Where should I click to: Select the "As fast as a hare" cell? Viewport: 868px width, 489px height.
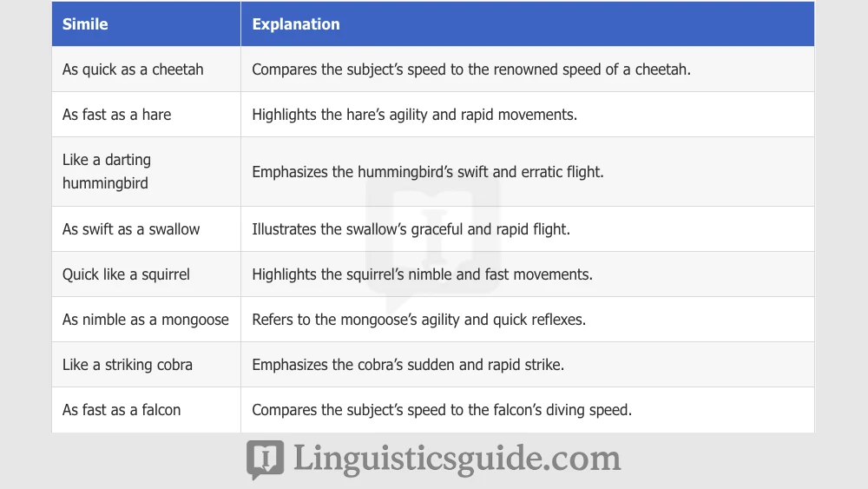click(117, 115)
